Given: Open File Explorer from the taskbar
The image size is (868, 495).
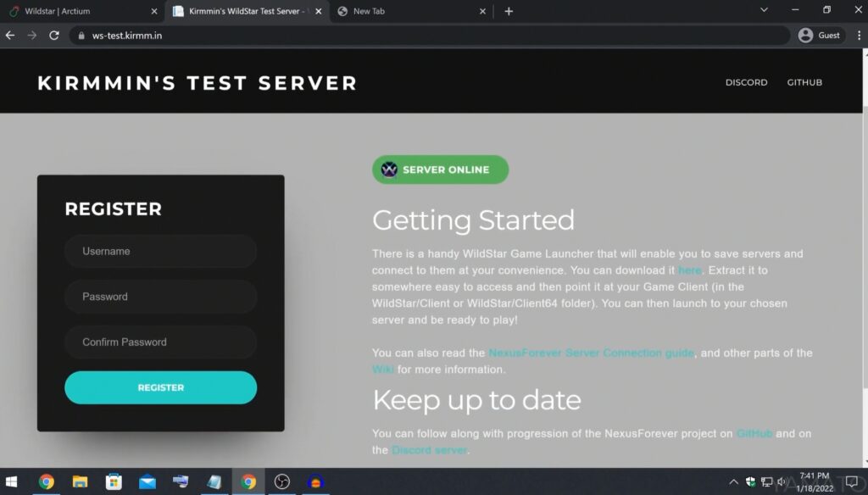Looking at the screenshot, I should [80, 481].
